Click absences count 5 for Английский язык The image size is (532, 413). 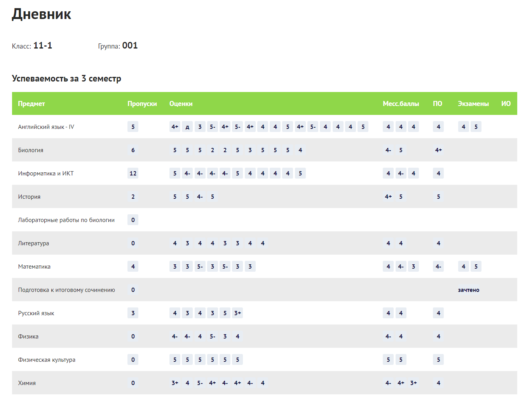pyautogui.click(x=133, y=127)
